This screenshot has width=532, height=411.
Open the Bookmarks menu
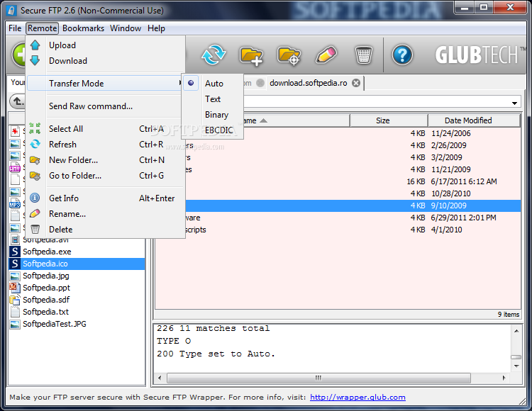[83, 28]
